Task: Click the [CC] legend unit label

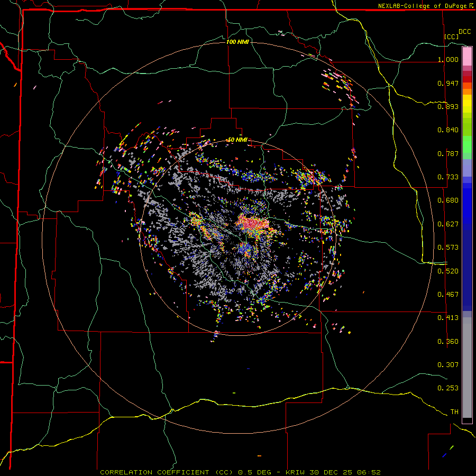Action: click(452, 36)
